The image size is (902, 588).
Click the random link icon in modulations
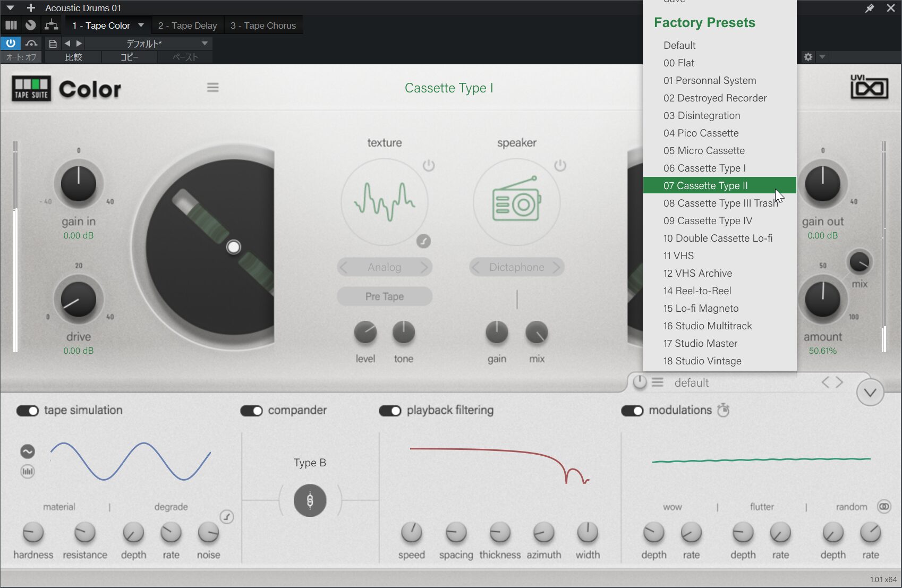[x=884, y=507]
